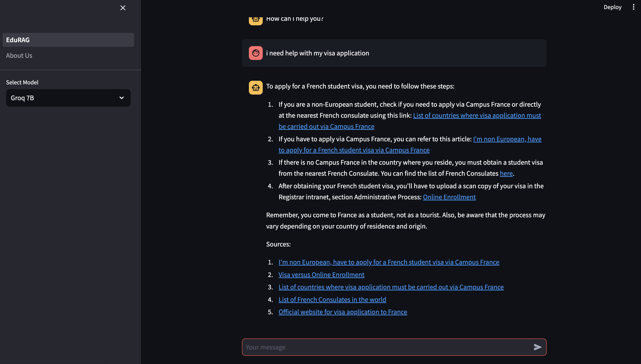Select the EduRAG page in the sidebar
Image resolution: width=641 pixels, height=364 pixels.
tap(68, 40)
